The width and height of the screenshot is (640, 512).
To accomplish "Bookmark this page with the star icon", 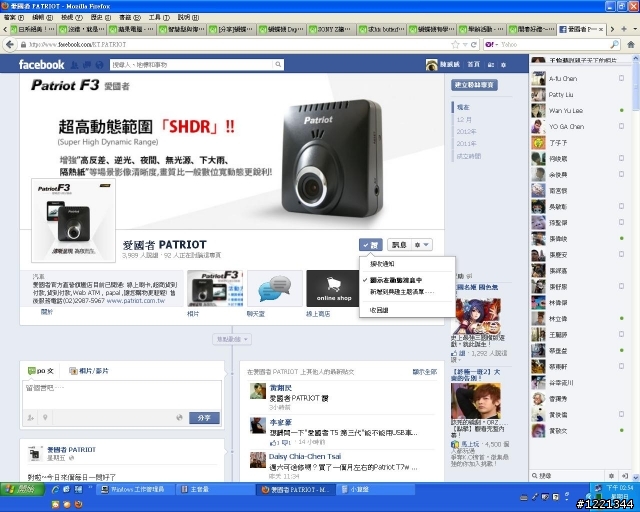I will pos(455,45).
